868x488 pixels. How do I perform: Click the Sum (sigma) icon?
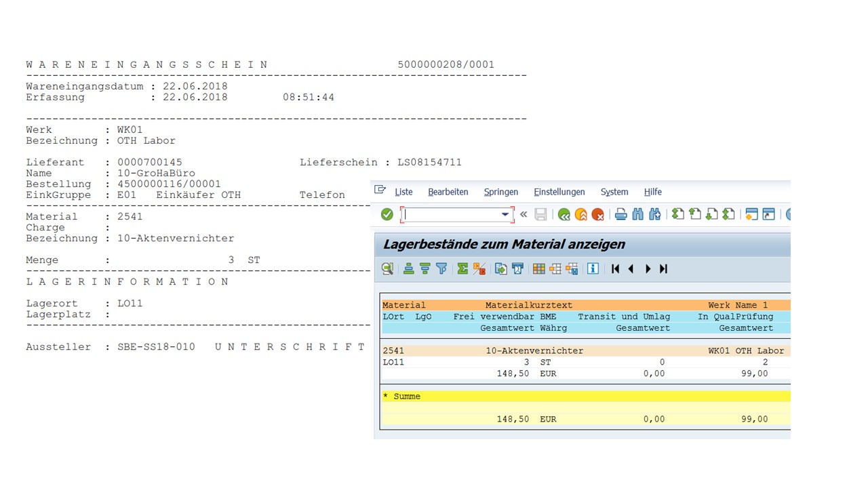462,269
